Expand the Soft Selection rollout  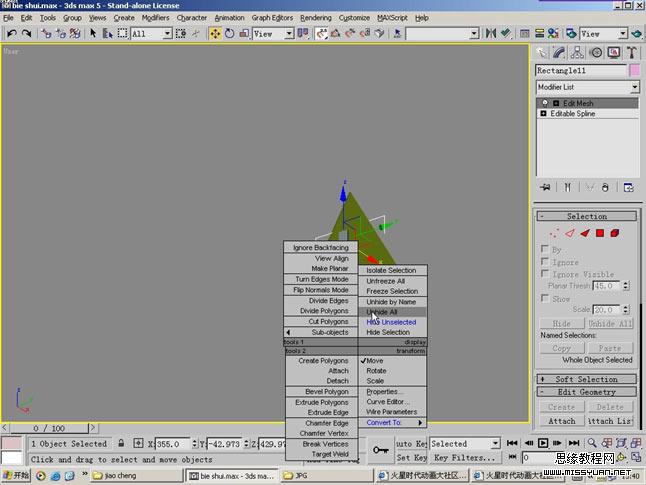(x=587, y=379)
